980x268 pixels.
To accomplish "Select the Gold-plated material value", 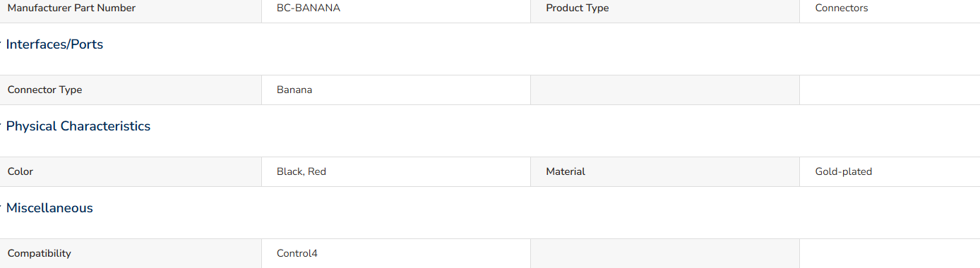I will click(x=844, y=171).
